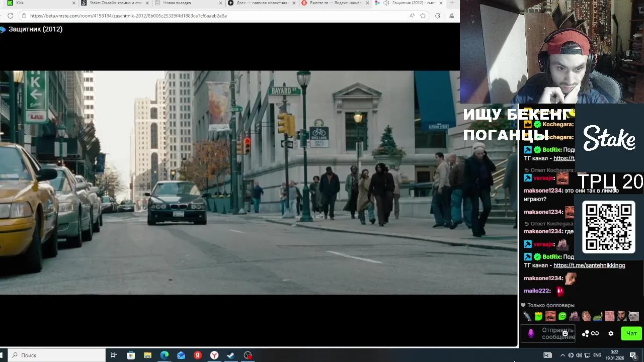Open Microsoft Edge from taskbar
644x362 pixels.
coord(165,355)
